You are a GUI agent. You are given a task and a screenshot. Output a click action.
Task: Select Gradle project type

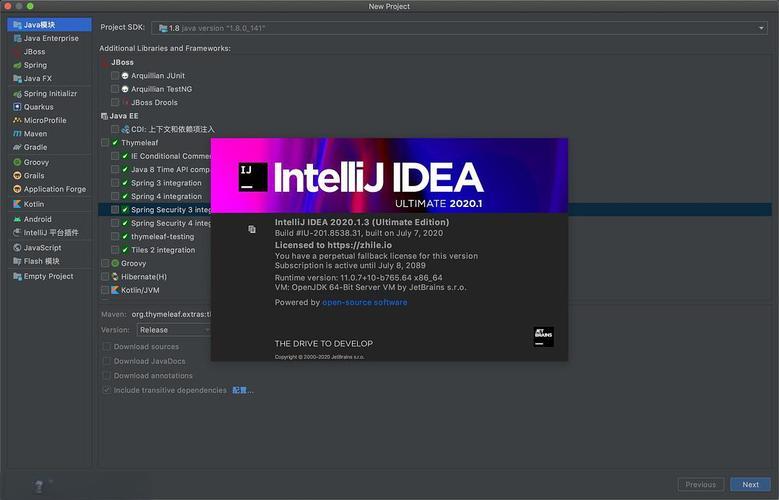49,147
